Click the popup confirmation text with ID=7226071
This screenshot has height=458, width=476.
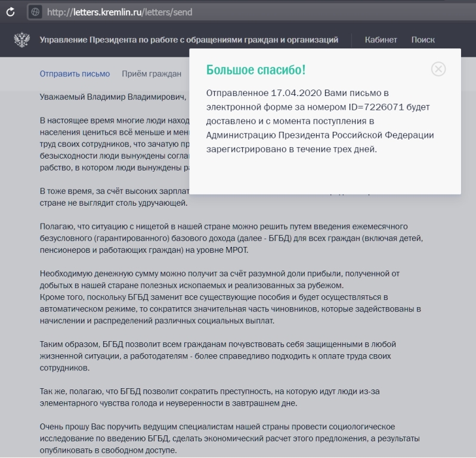pos(320,122)
